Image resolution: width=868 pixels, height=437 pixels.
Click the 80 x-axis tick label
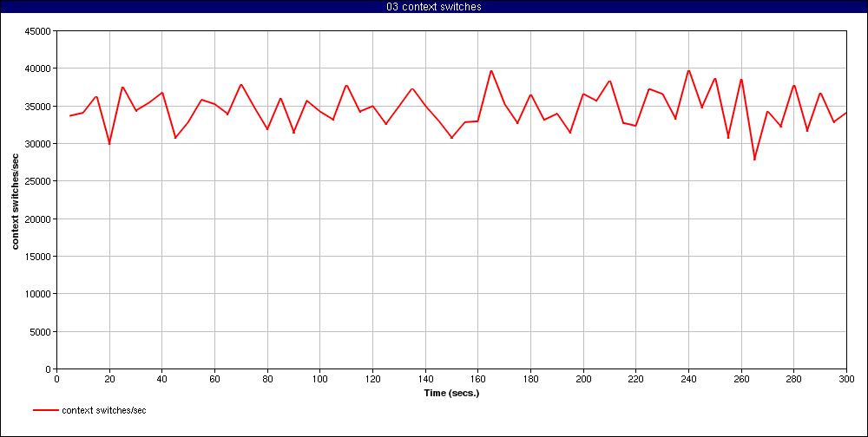click(267, 378)
